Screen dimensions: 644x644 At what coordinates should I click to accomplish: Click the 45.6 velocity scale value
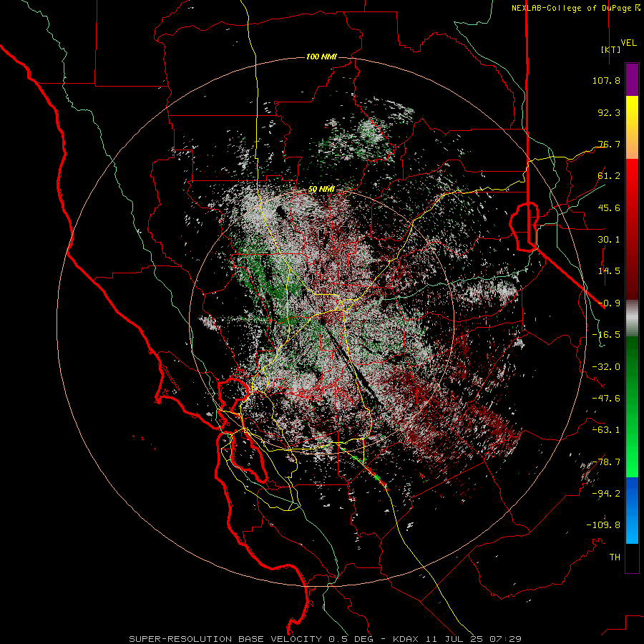click(609, 208)
